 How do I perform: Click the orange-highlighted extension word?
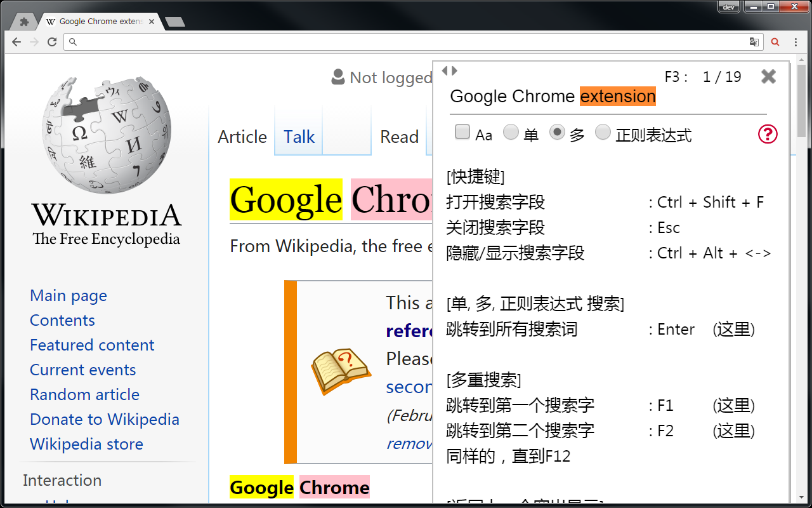click(618, 97)
